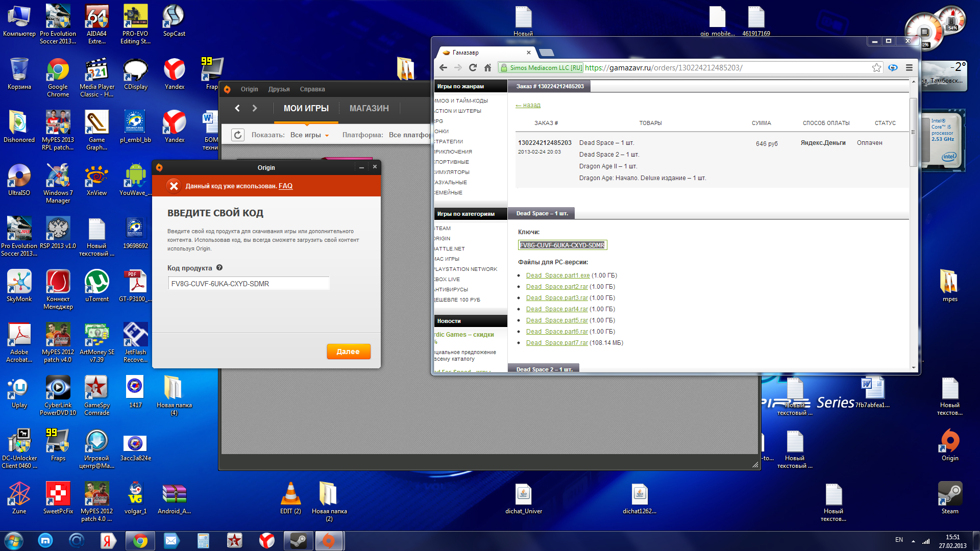Click the Origin forward arrow

pyautogui.click(x=255, y=108)
